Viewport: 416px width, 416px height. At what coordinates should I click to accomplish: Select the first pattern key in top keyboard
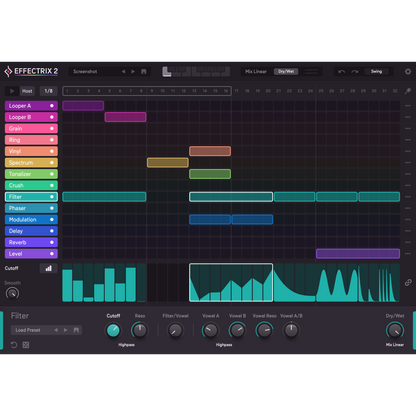tap(166, 72)
